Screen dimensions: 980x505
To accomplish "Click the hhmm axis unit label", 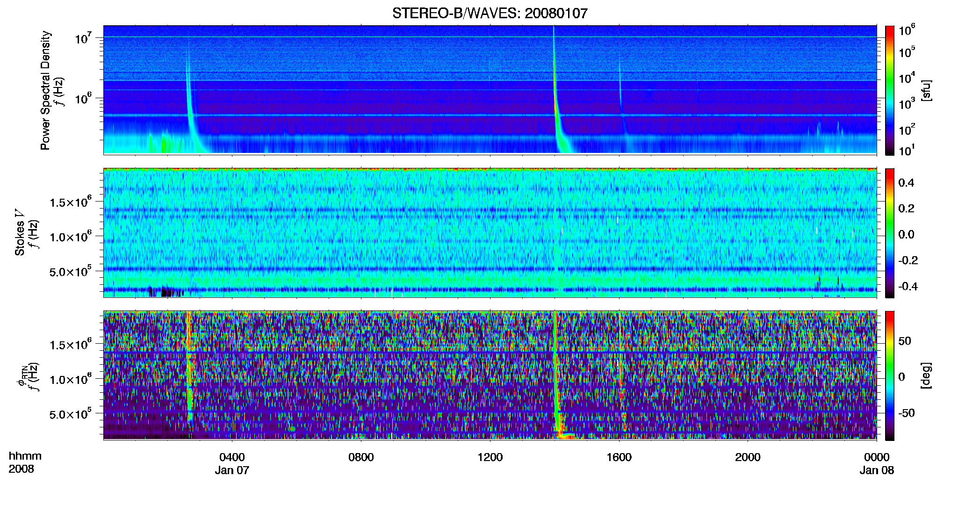I will click(x=25, y=456).
